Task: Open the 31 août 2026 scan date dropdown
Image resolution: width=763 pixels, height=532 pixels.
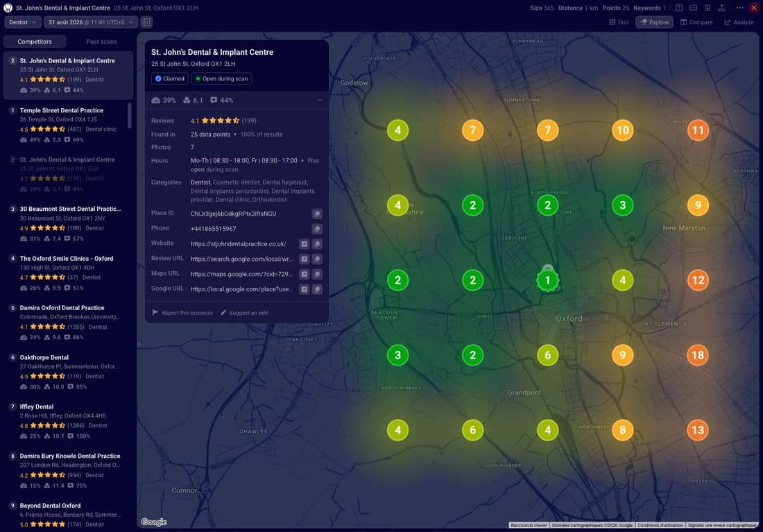Action: (x=90, y=22)
